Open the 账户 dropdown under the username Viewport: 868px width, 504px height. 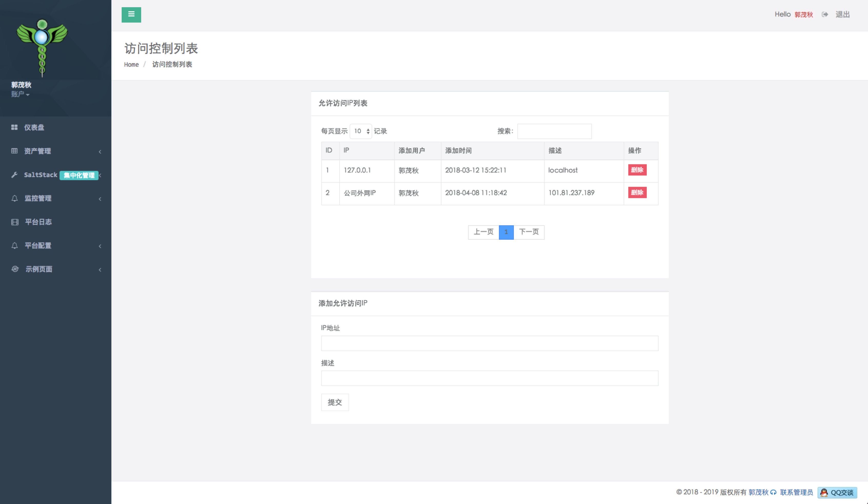coord(20,94)
